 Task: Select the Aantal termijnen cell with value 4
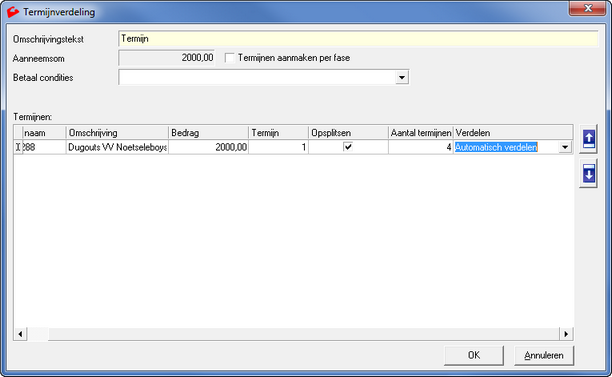[x=420, y=147]
